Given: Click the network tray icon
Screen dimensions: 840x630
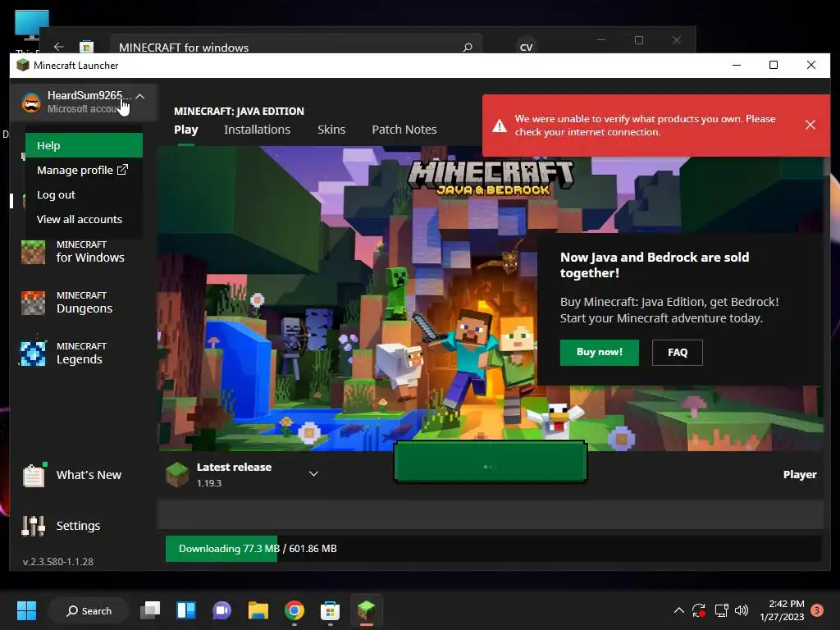Looking at the screenshot, I should (721, 610).
